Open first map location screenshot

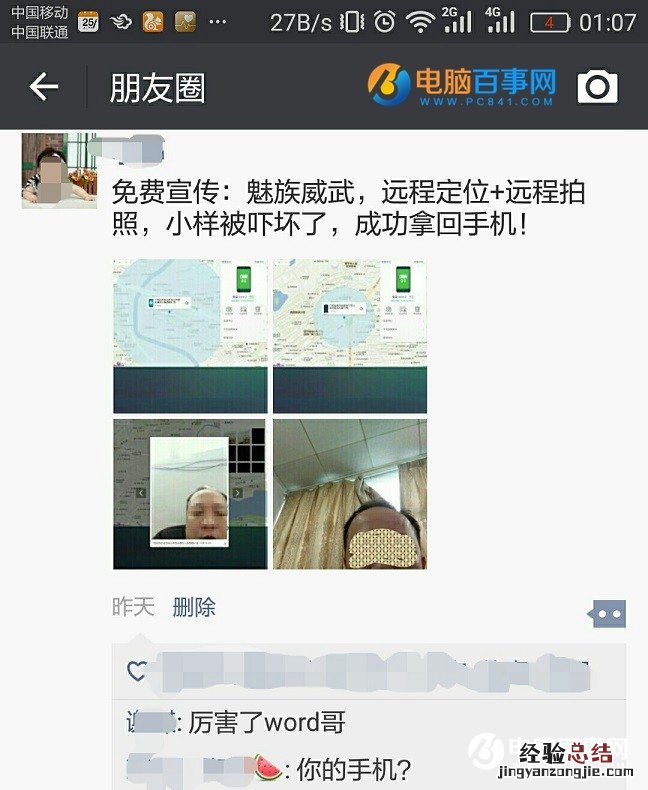point(190,336)
